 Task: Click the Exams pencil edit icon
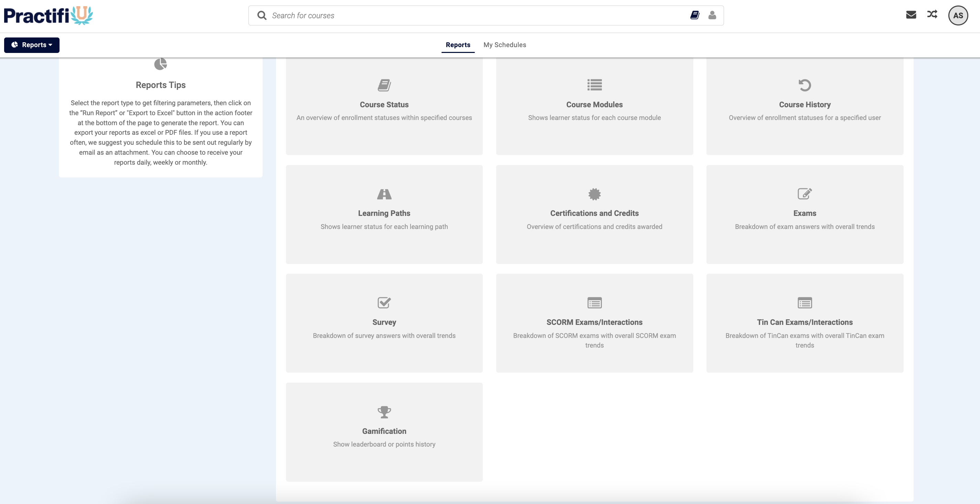[x=805, y=194]
